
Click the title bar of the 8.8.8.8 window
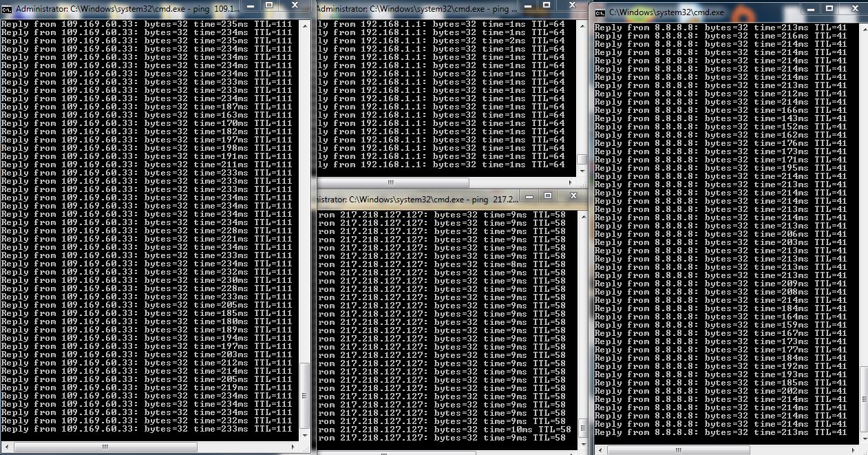click(x=757, y=12)
